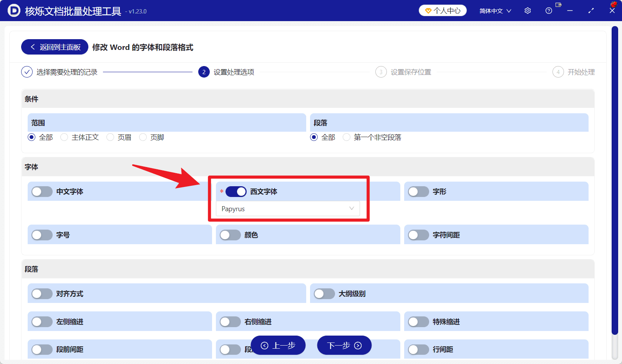The height and width of the screenshot is (364, 622).
Task: Click 修改 Word 的字体和段落格式 title
Action: tap(143, 47)
